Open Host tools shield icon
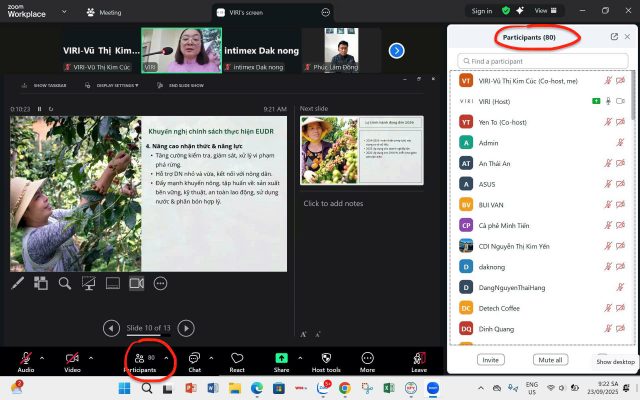This screenshot has height=400, width=640. point(326,358)
